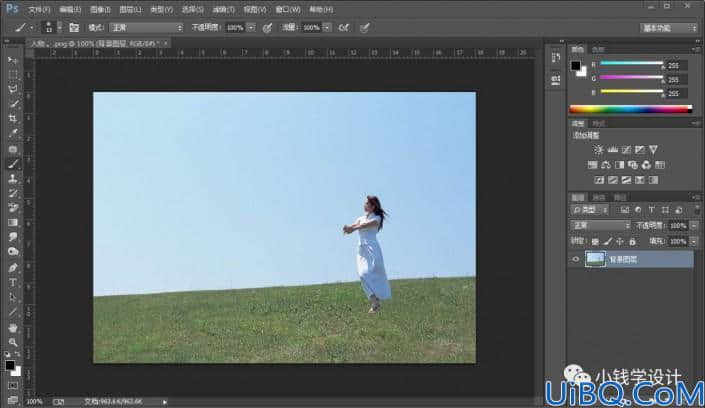The image size is (705, 408).
Task: Open the Window menu
Action: [x=288, y=9]
